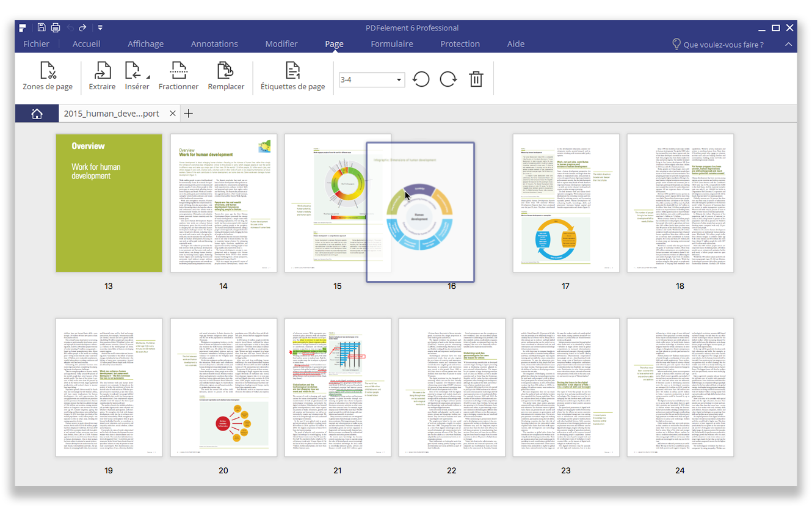812x510 pixels.
Task: Click the Print icon in title bar
Action: pyautogui.click(x=56, y=27)
